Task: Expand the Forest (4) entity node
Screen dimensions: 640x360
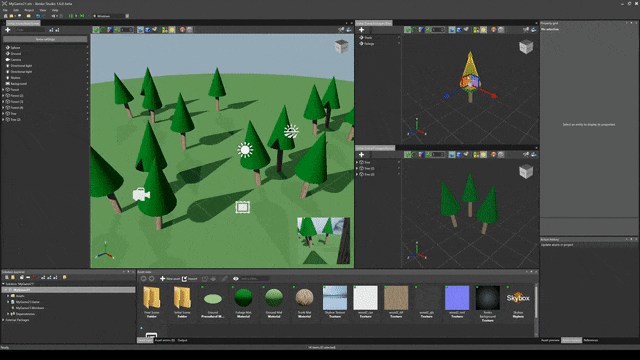Action: point(3,108)
